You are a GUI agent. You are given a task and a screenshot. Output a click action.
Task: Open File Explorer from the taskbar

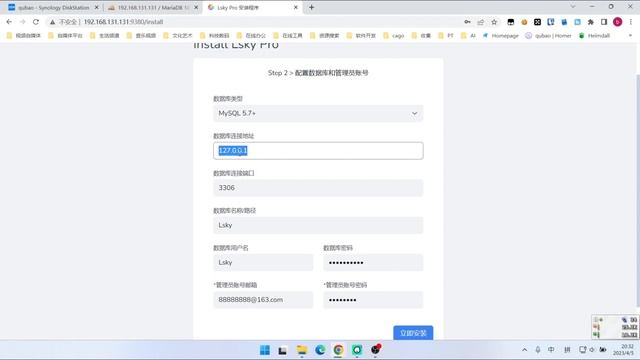302,350
